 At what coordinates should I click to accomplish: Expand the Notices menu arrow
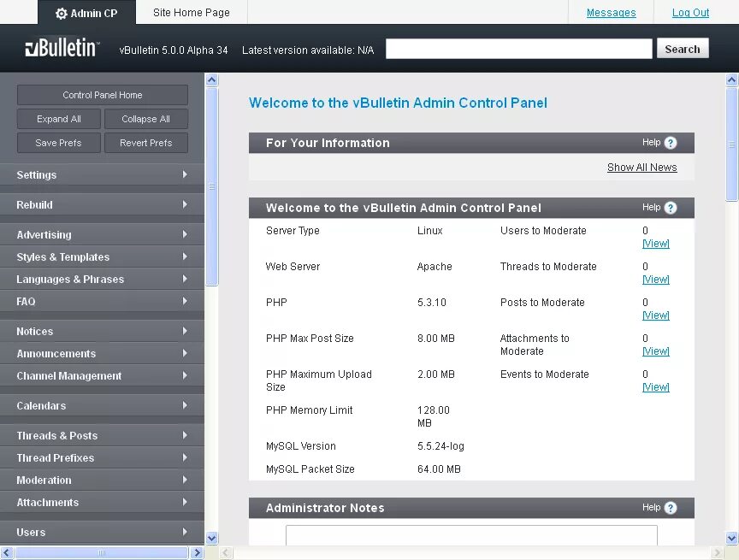(x=185, y=331)
